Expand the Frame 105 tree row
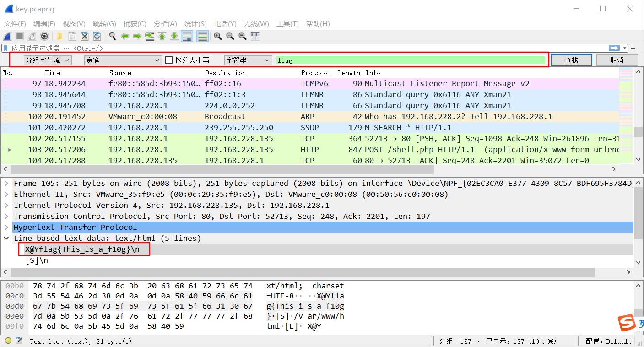Viewport: 644px width, 347px height. pos(6,183)
